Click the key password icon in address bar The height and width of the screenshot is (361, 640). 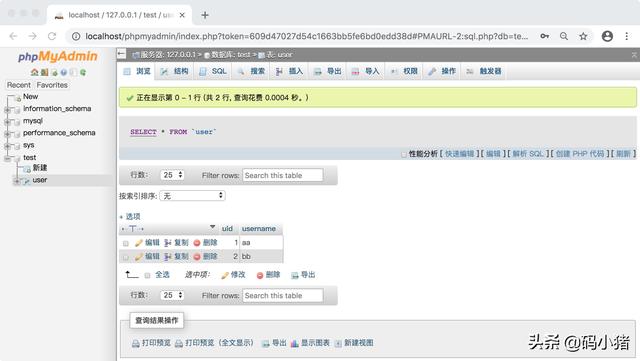click(544, 36)
